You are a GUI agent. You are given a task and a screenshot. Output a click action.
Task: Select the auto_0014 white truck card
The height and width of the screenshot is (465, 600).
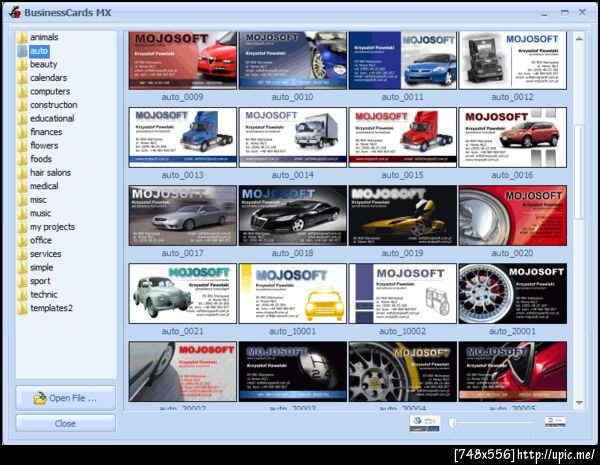292,137
